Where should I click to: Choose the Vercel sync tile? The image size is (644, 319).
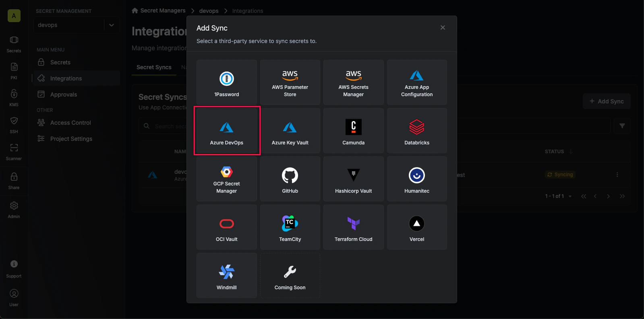pos(417,227)
